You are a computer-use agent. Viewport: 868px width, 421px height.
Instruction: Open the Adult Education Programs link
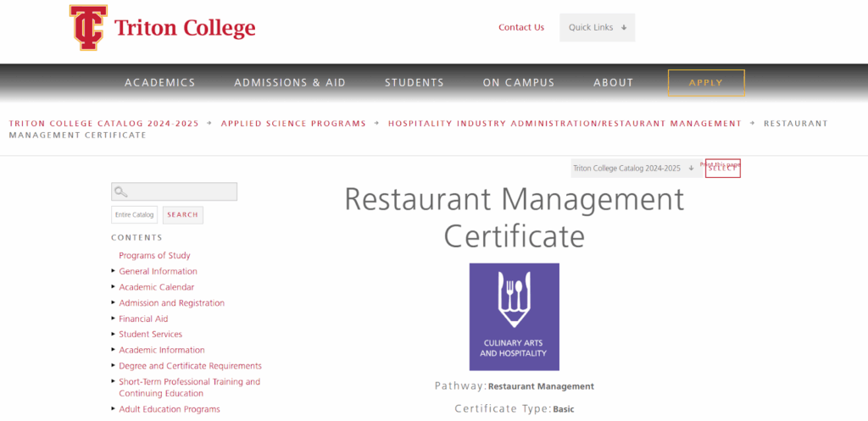(170, 409)
